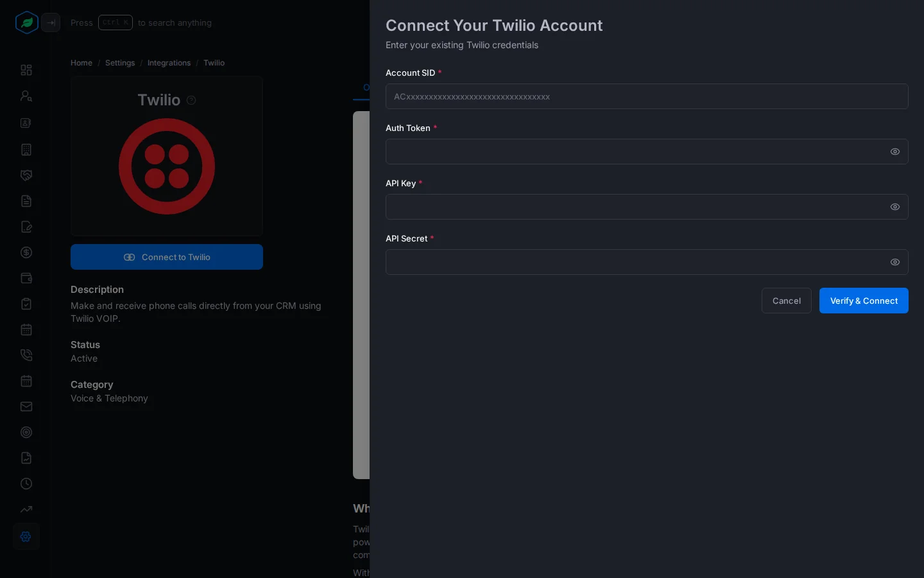
Task: Go to Settings in the breadcrumb
Action: pos(120,63)
